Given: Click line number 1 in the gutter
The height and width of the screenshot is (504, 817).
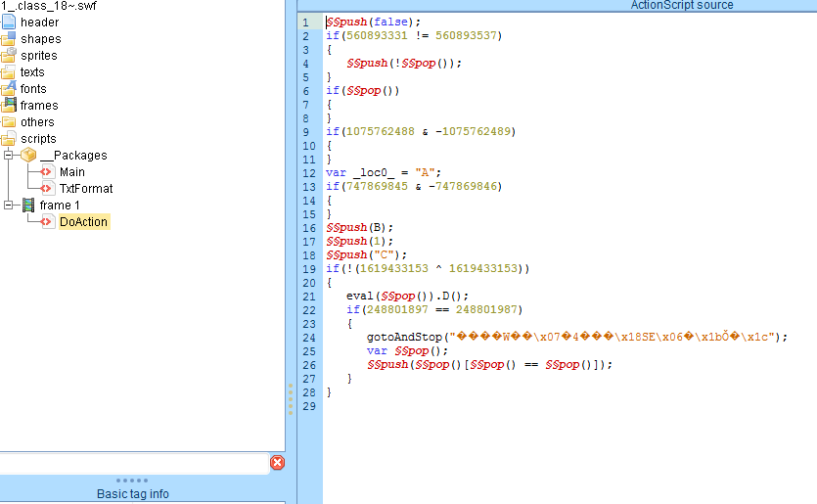Looking at the screenshot, I should [x=306, y=23].
